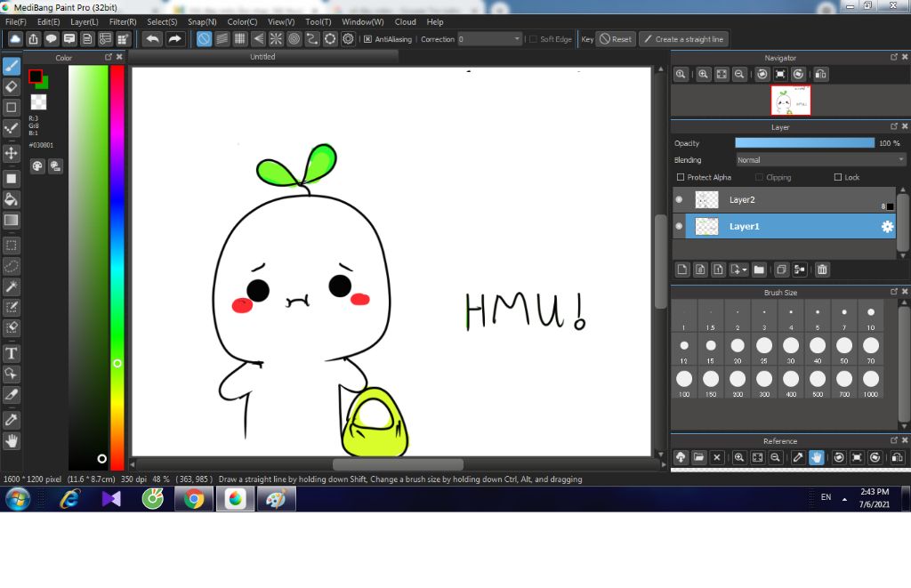Open the Layer menu
This screenshot has height=588, width=911.
coord(85,22)
